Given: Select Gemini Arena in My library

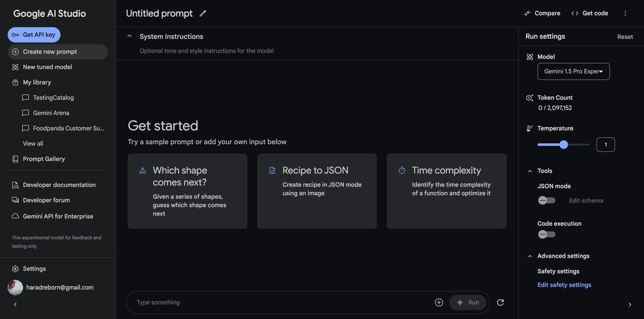Looking at the screenshot, I should (x=51, y=113).
